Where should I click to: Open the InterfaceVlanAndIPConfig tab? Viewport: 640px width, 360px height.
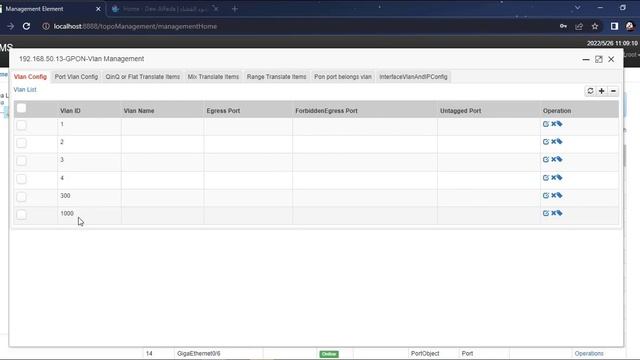click(x=413, y=77)
